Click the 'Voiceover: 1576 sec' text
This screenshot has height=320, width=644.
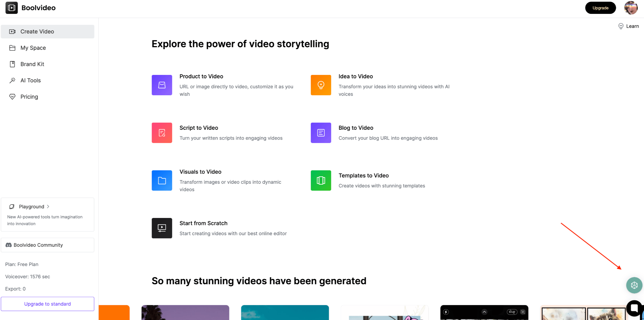click(27, 276)
